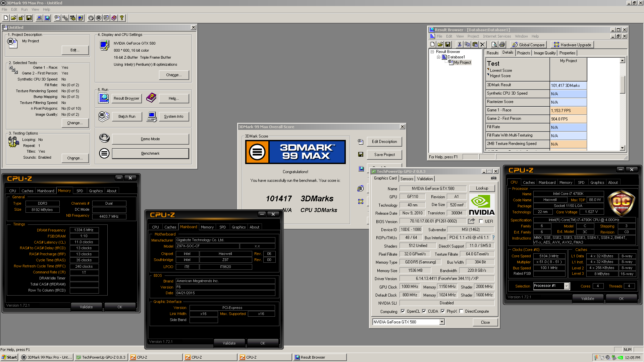Switch to Result Browser in the taskbar

319,357
